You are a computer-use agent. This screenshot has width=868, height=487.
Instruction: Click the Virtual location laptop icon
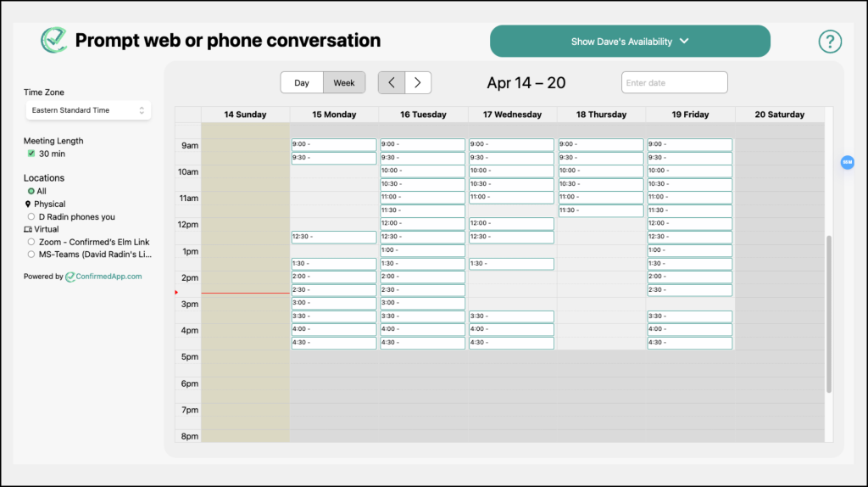28,229
